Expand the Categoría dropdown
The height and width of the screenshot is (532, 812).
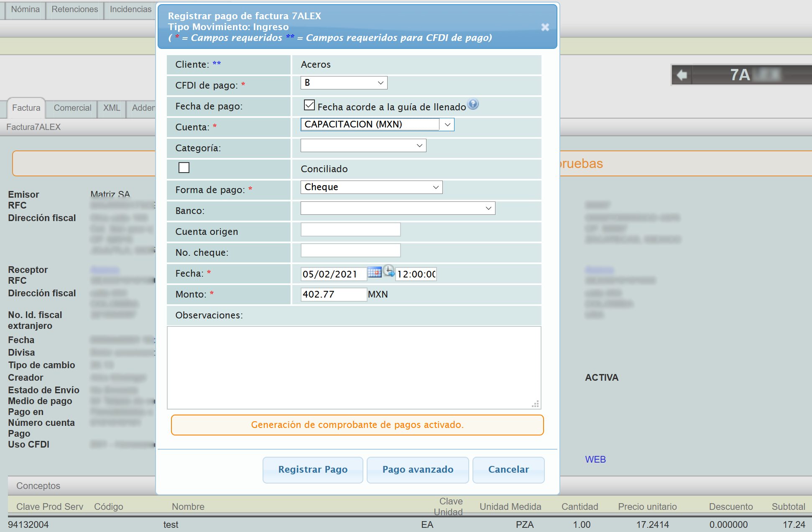[363, 145]
